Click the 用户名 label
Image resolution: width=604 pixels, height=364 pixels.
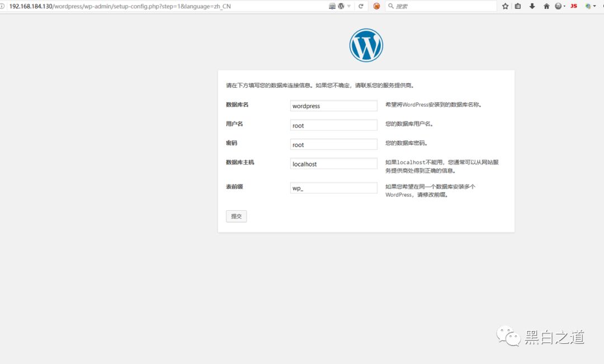tap(234, 124)
